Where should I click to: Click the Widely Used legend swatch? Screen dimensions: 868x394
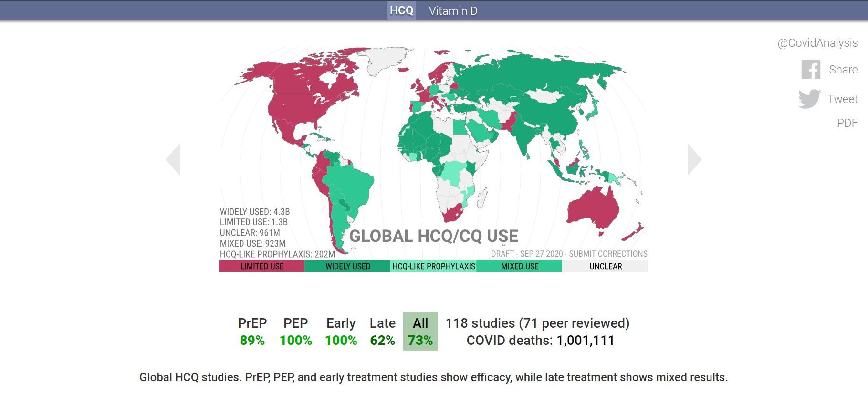[347, 266]
